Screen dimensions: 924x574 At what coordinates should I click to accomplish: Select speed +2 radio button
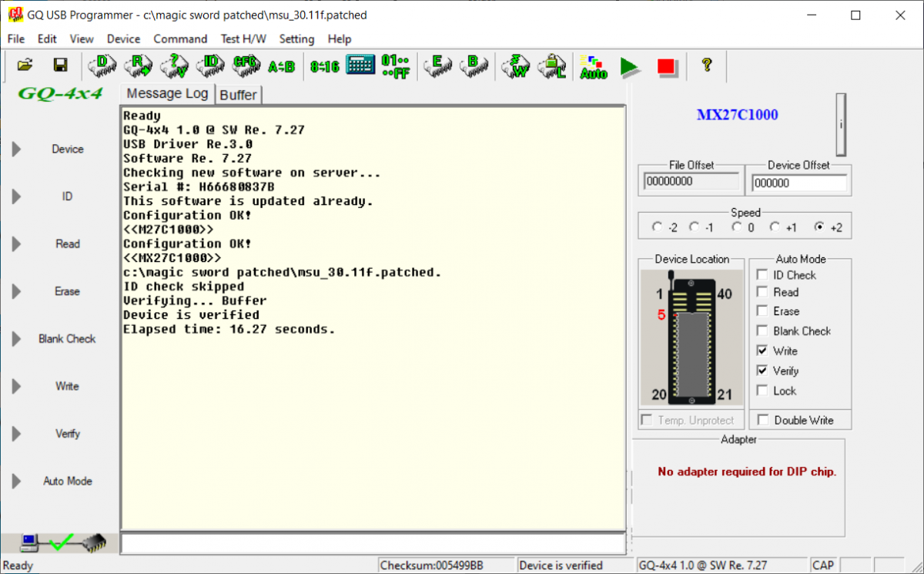tap(819, 227)
